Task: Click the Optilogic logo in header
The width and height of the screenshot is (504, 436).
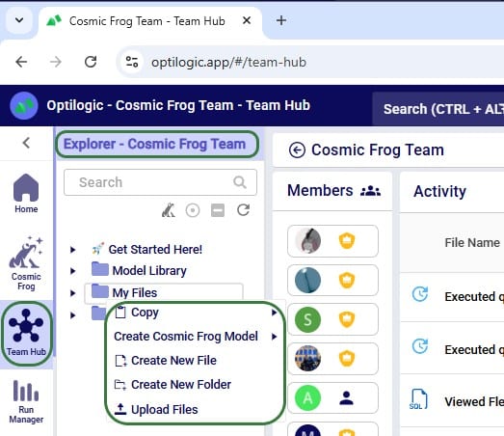Action: pyautogui.click(x=24, y=105)
